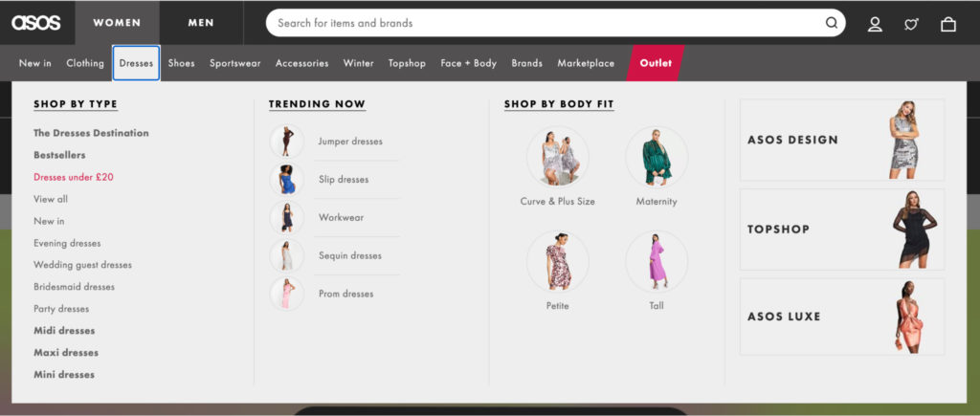
Task: Switch to the WOMEN tab
Action: (117, 23)
